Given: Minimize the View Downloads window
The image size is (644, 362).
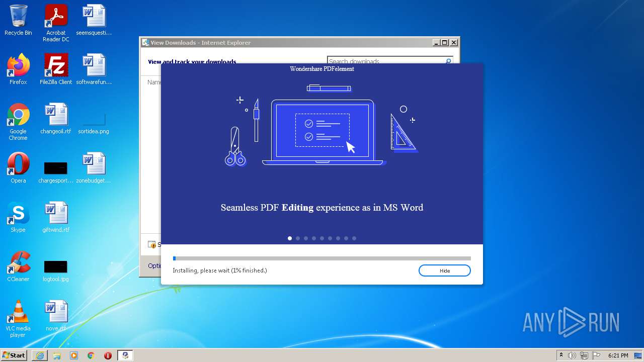Looking at the screenshot, I should coord(436,43).
